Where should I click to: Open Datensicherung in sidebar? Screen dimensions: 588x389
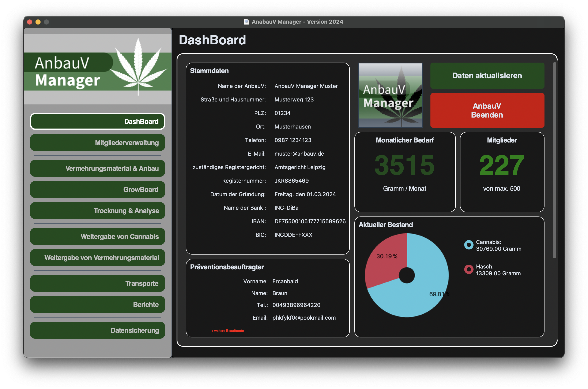pyautogui.click(x=98, y=330)
